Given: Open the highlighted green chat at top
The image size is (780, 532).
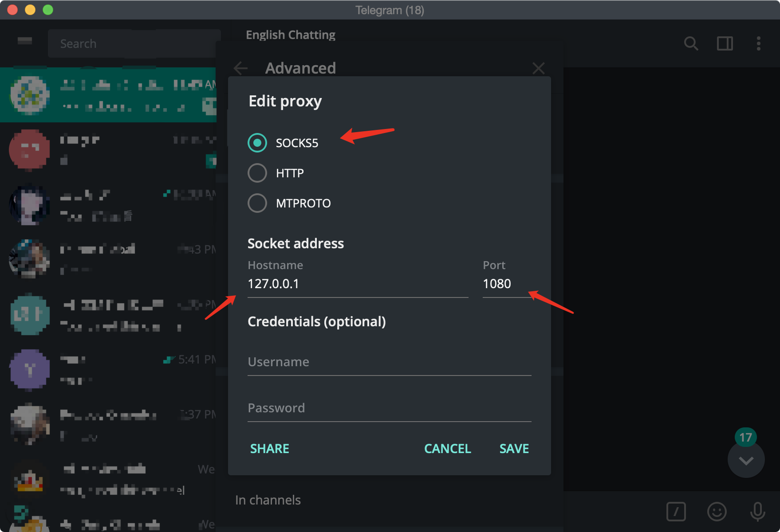Looking at the screenshot, I should [x=108, y=95].
